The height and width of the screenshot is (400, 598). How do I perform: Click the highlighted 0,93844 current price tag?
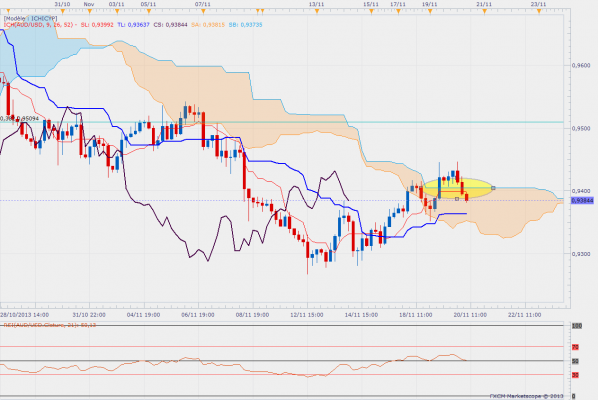(x=582, y=201)
